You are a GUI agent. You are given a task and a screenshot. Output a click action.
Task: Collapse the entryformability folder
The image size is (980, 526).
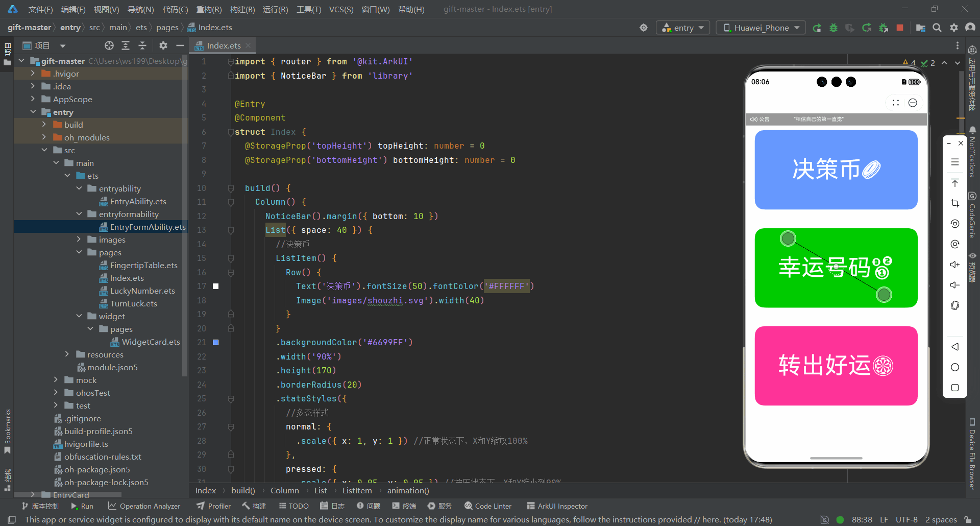(x=79, y=214)
